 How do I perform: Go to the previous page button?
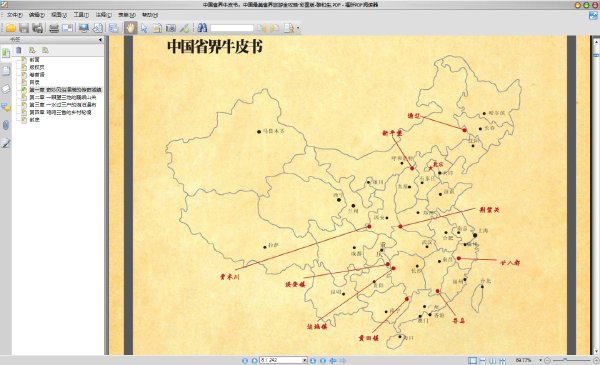pyautogui.click(x=254, y=360)
